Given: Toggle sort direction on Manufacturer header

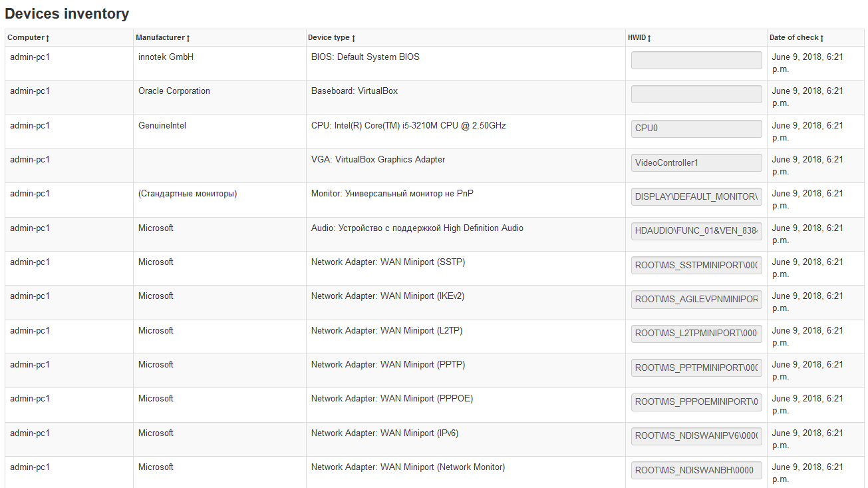Looking at the screenshot, I should click(x=188, y=38).
